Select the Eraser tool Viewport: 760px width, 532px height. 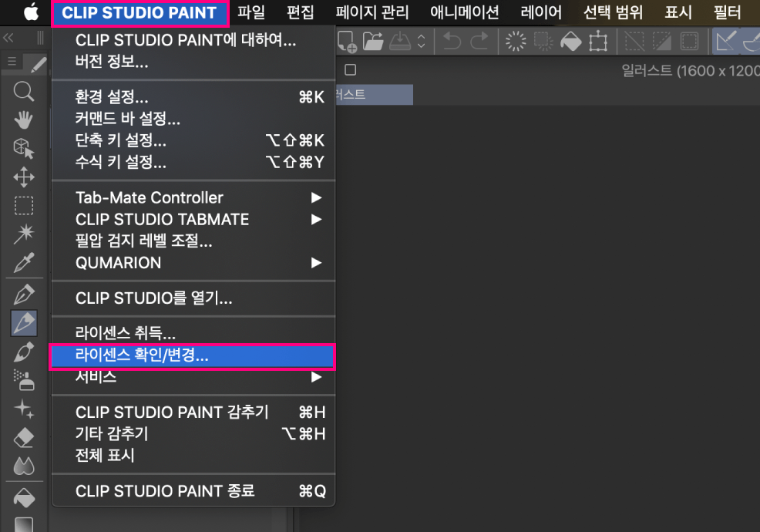click(24, 438)
